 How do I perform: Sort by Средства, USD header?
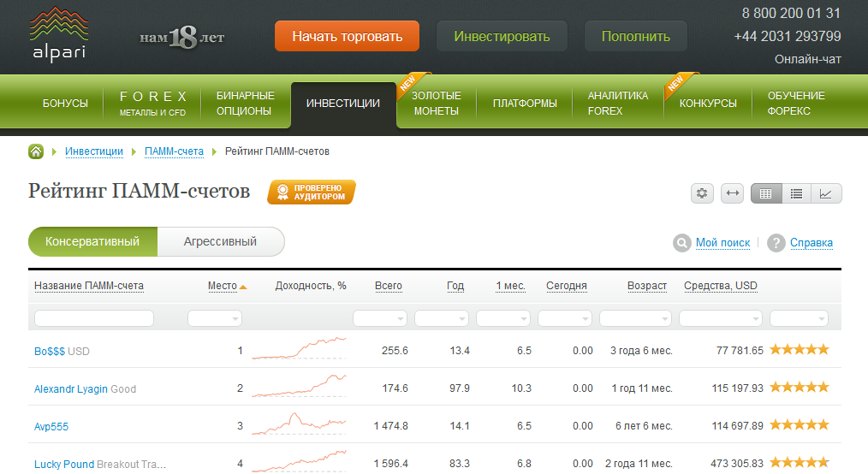pyautogui.click(x=721, y=286)
